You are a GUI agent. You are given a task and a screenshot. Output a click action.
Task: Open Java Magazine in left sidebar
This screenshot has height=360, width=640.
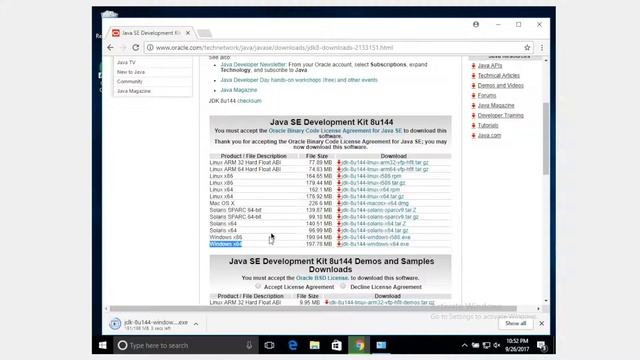[134, 91]
